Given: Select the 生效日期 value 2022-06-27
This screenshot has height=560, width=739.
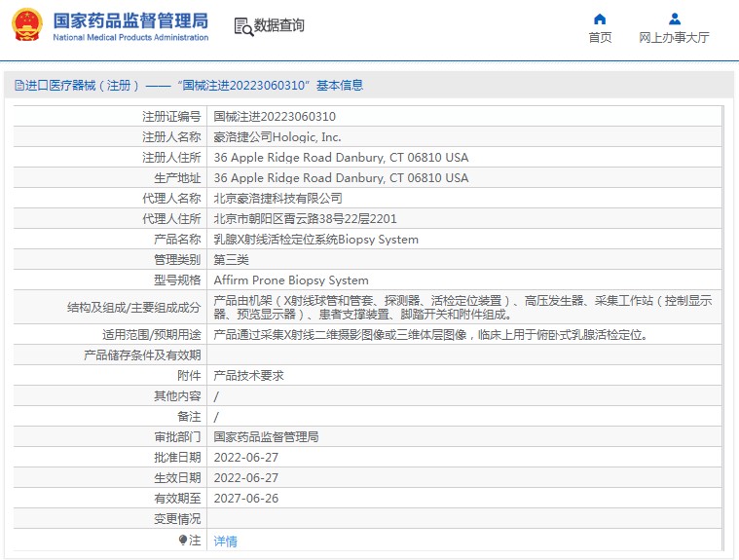Looking at the screenshot, I should pyautogui.click(x=246, y=478).
